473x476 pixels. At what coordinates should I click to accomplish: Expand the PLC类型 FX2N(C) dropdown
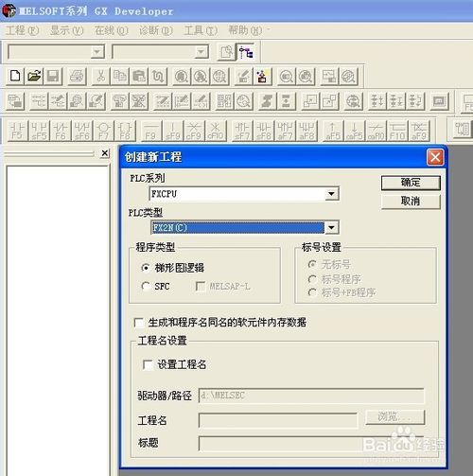click(x=331, y=227)
